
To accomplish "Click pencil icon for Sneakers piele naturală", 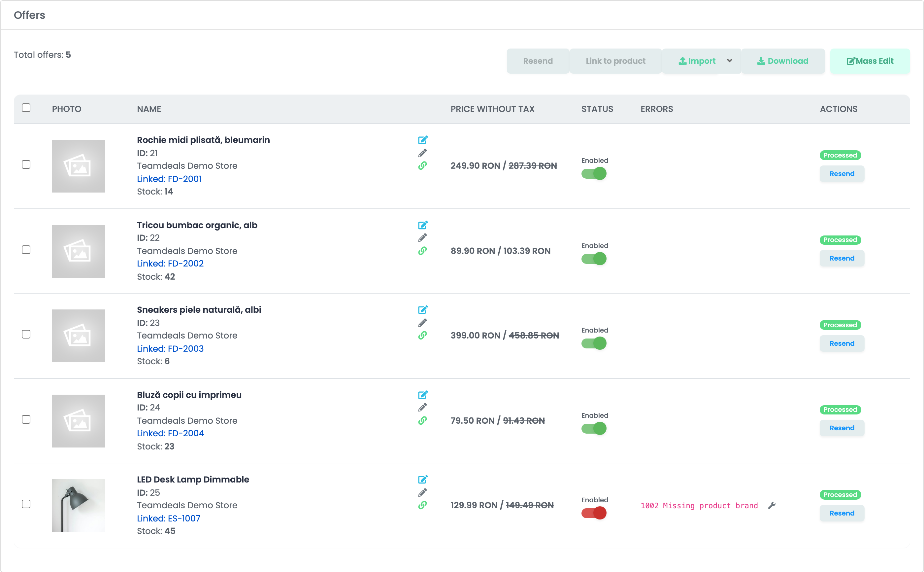I will [422, 323].
